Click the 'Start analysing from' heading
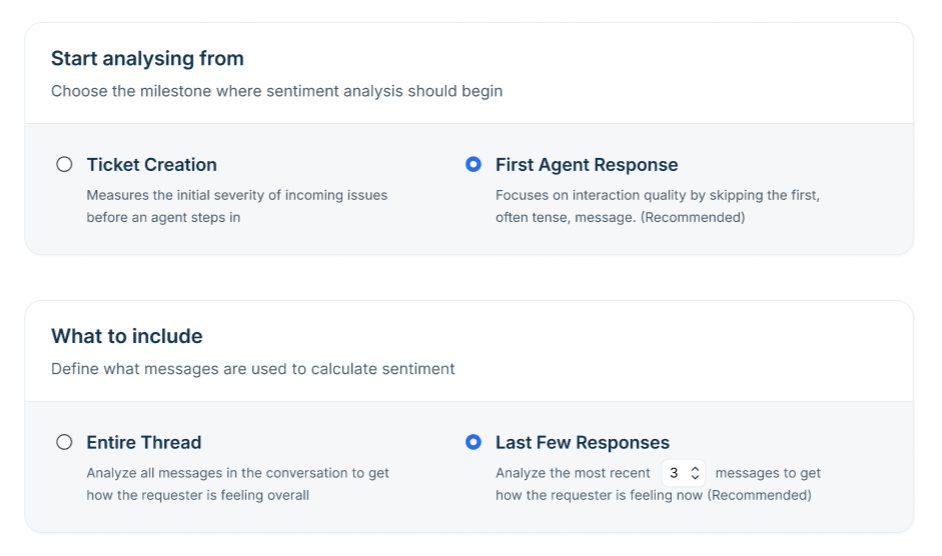Screen dimensions: 942x556 pyautogui.click(x=147, y=58)
